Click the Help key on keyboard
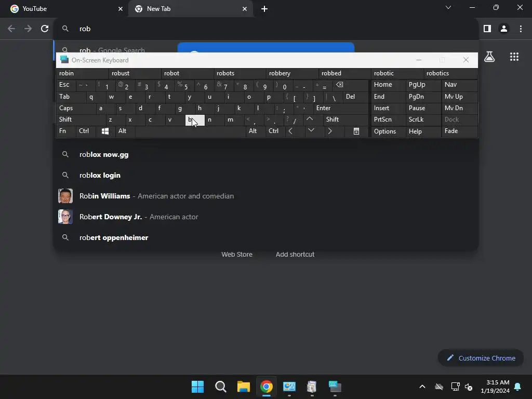Screen dimensions: 532x399 click(x=423, y=131)
